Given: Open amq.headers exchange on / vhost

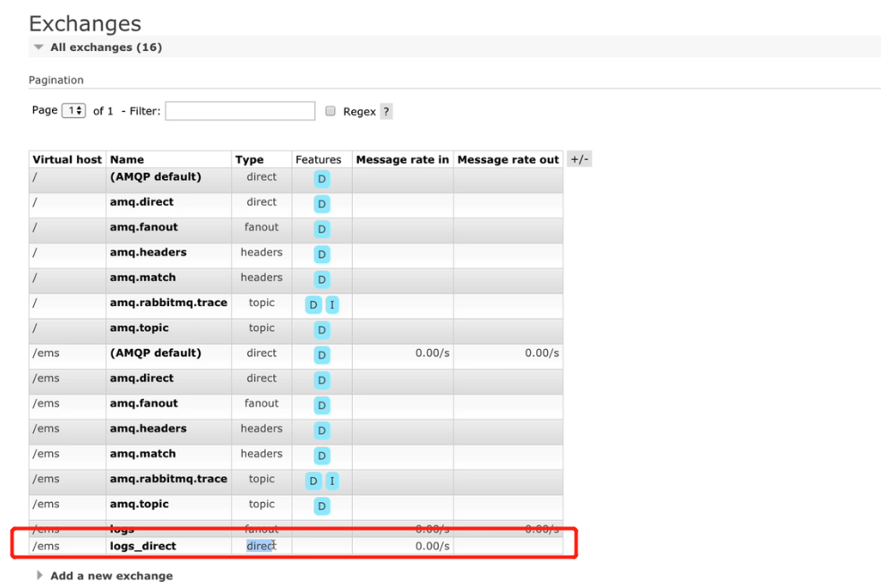Looking at the screenshot, I should 149,252.
